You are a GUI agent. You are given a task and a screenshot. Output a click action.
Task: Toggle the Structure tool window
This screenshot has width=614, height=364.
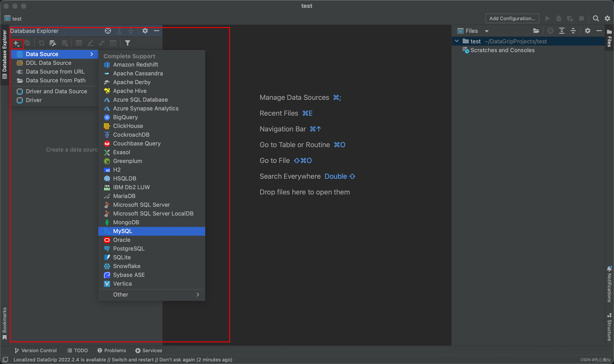pyautogui.click(x=609, y=327)
